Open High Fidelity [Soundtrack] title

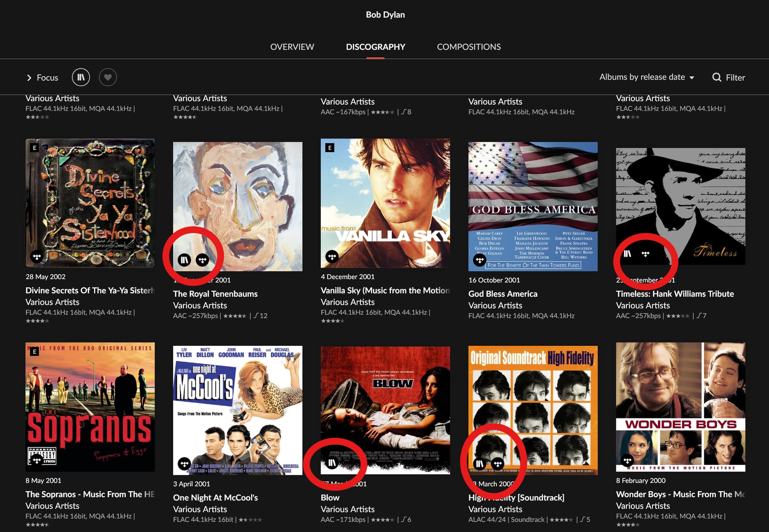coord(516,498)
